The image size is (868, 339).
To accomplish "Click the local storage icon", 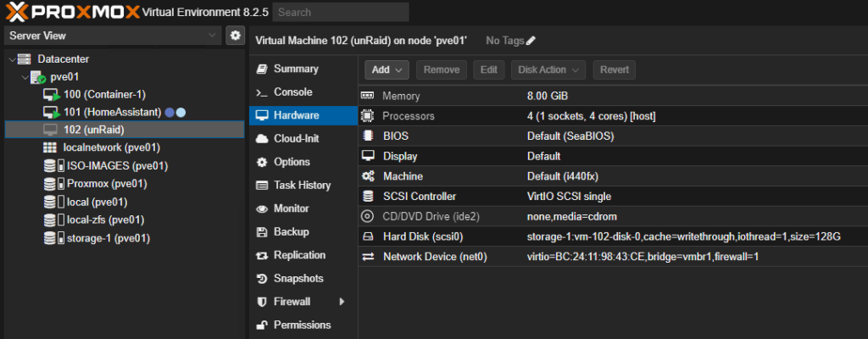I will 53,202.
